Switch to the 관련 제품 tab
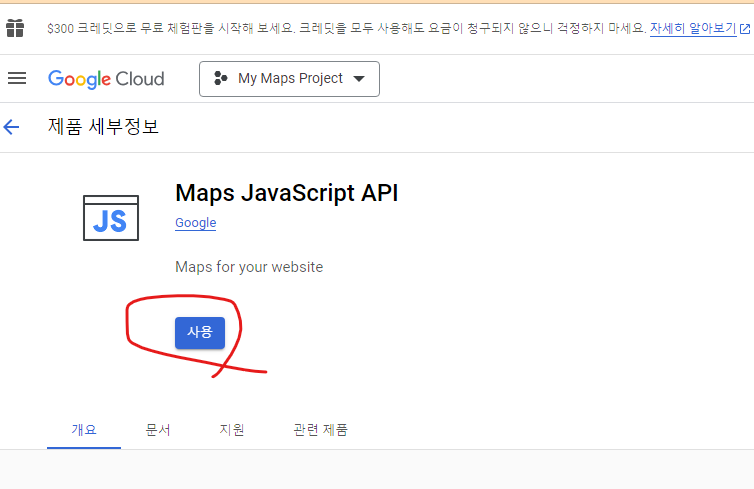This screenshot has height=489, width=754. (x=321, y=429)
